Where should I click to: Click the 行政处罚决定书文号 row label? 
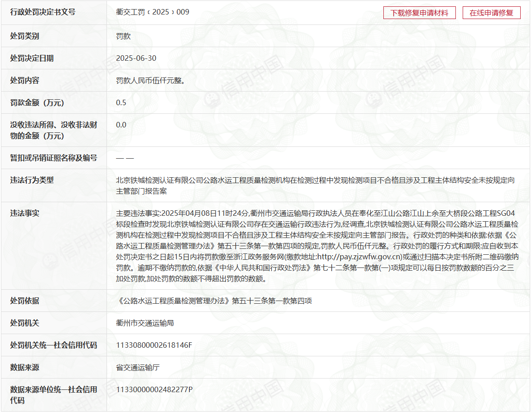(43, 12)
